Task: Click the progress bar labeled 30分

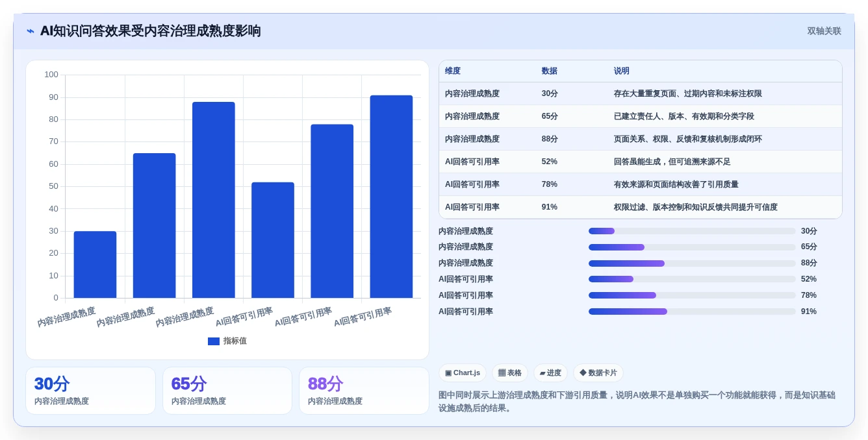Action: [x=692, y=231]
